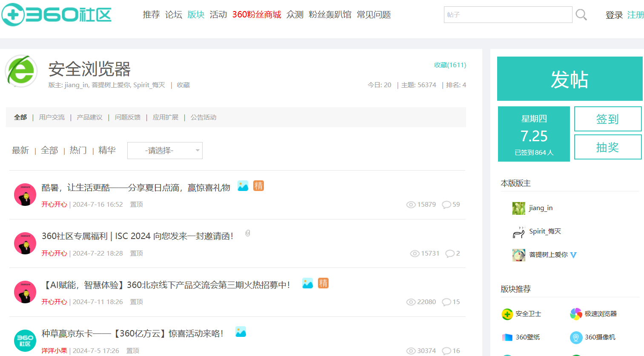Open 洋洋小果 avatar on 种草 post
Image resolution: width=644 pixels, height=356 pixels.
coord(25,341)
